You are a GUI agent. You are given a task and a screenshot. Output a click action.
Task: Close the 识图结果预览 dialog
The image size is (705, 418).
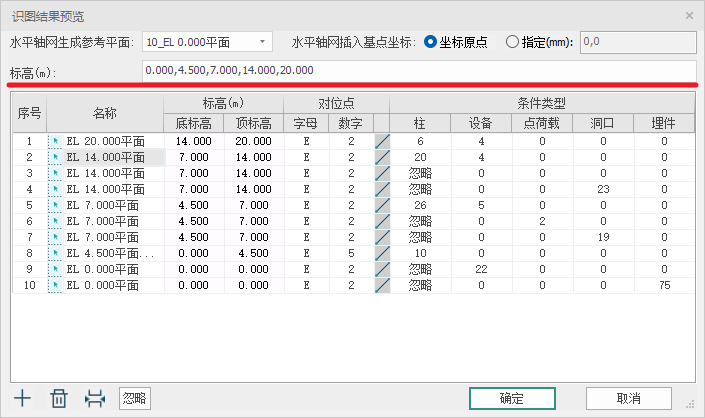point(689,16)
